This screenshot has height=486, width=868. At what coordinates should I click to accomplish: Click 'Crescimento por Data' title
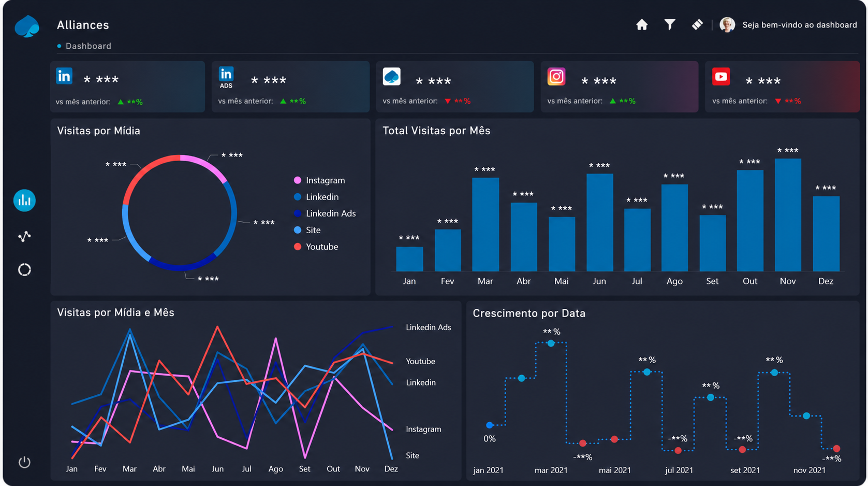tap(529, 313)
